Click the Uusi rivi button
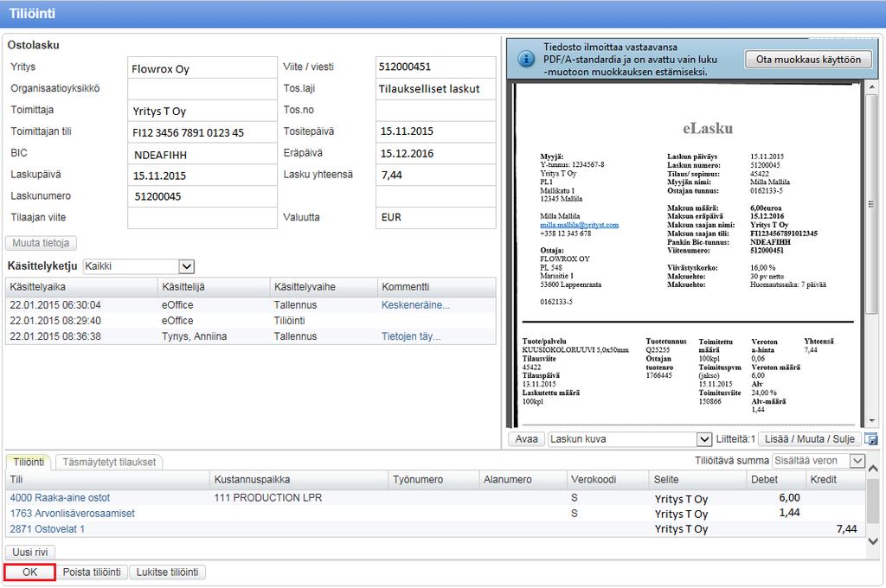 [x=30, y=552]
